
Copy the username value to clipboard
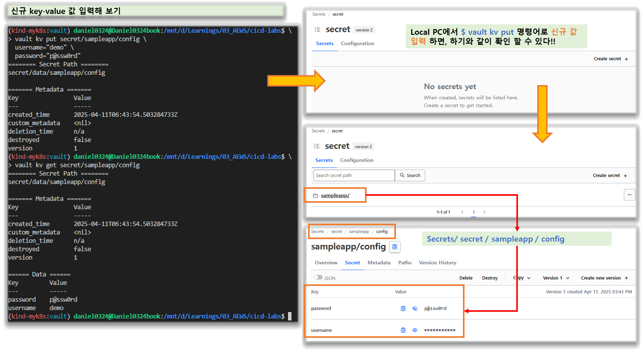click(x=403, y=330)
